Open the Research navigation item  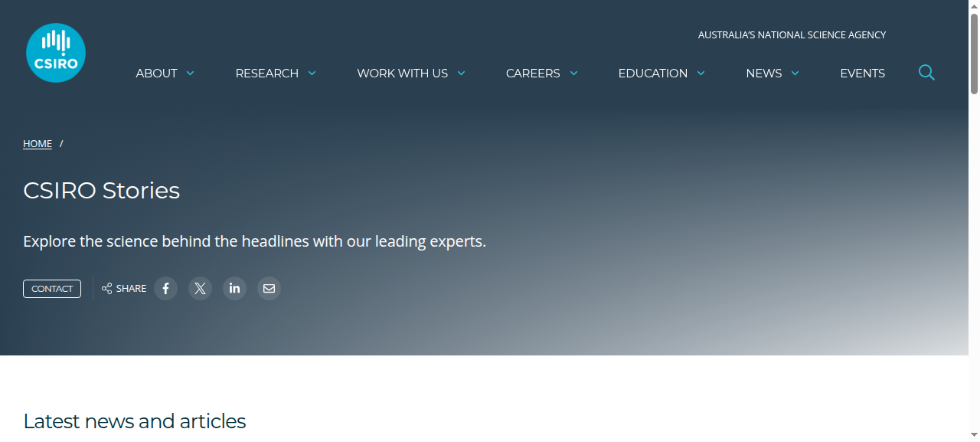point(267,74)
